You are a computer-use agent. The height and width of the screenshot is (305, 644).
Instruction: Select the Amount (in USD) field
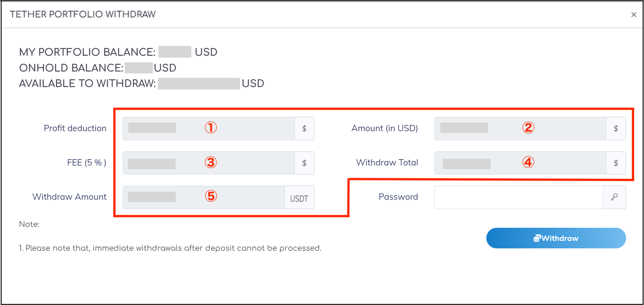(x=520, y=128)
